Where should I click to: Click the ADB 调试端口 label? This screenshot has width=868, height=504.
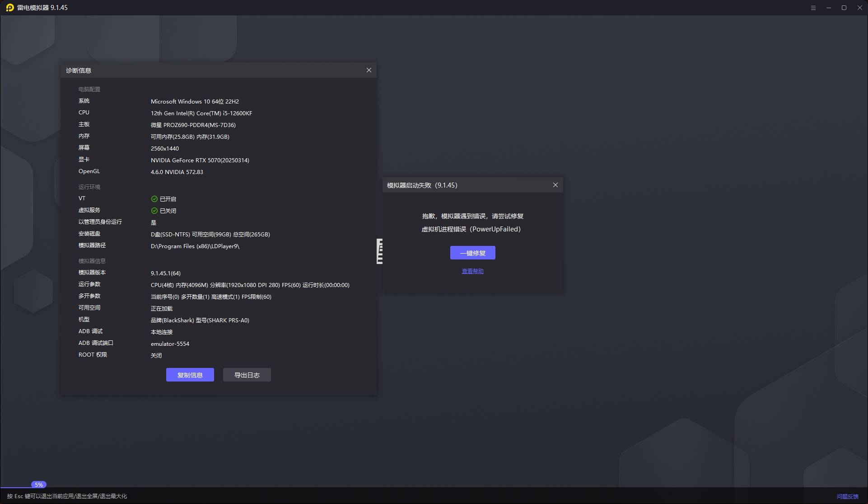coord(96,343)
